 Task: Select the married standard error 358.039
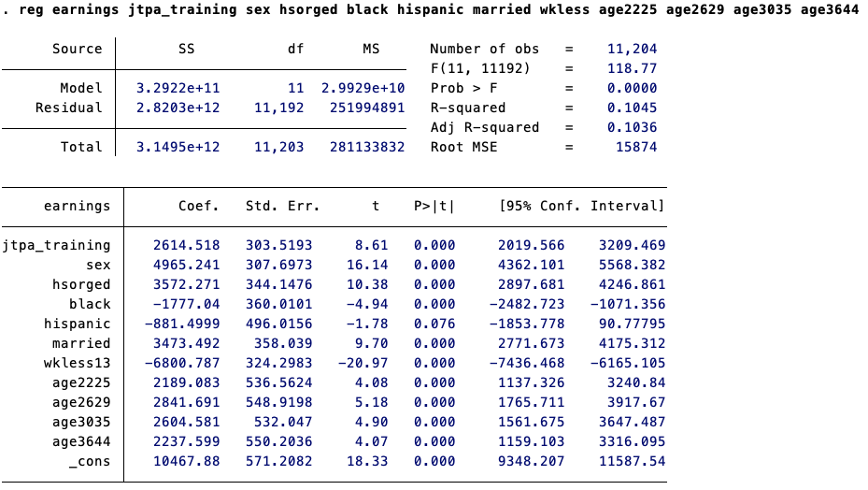click(283, 344)
